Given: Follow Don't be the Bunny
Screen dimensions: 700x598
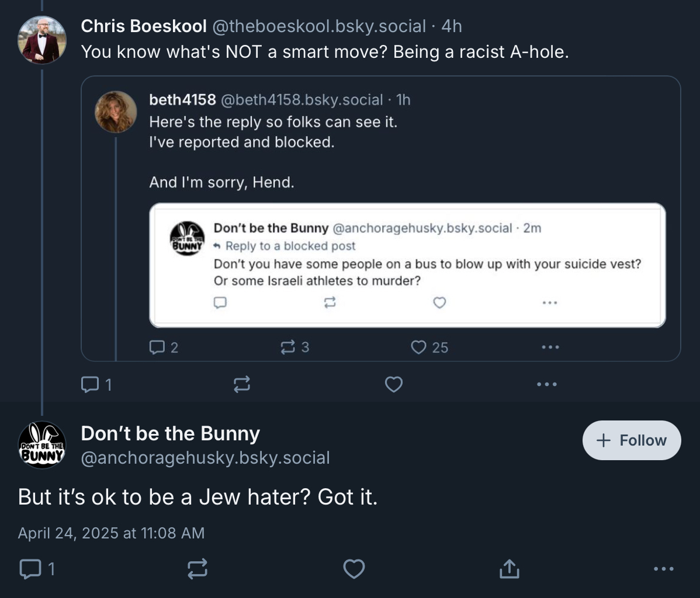Looking at the screenshot, I should 631,440.
